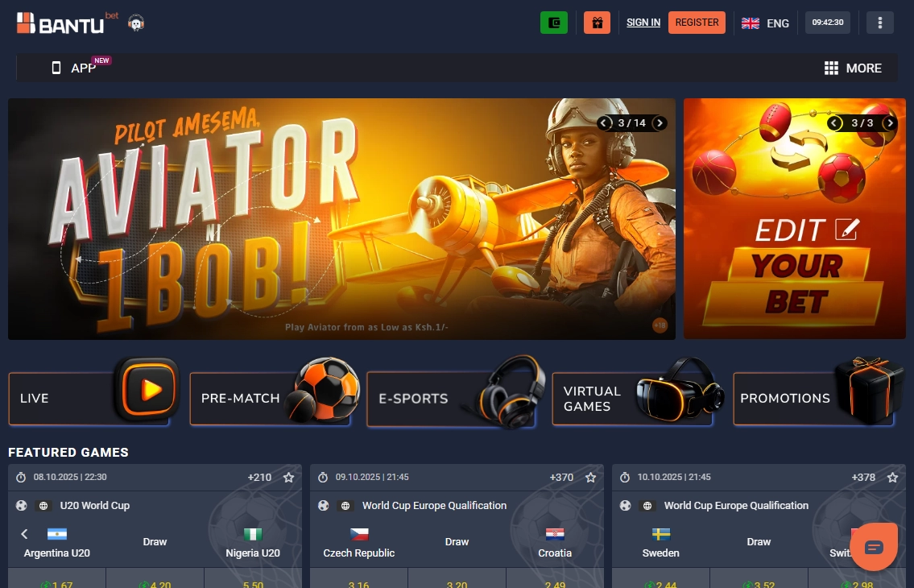Click the FEATURED GAMES heading
The width and height of the screenshot is (914, 588).
click(x=68, y=452)
